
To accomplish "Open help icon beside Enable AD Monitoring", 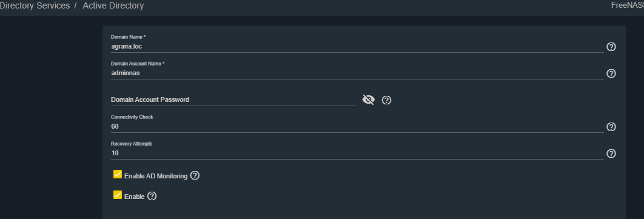I will (195, 175).
